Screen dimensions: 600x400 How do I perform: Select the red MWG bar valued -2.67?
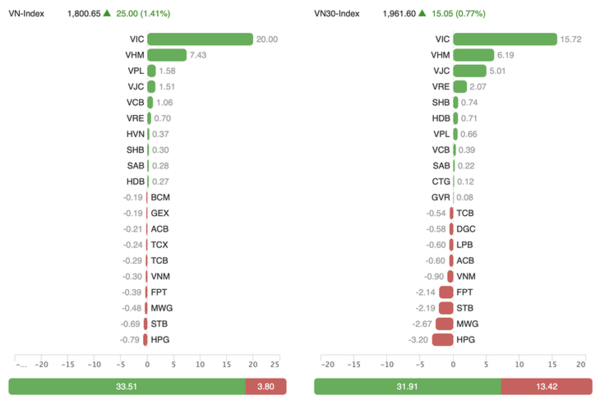tap(444, 324)
